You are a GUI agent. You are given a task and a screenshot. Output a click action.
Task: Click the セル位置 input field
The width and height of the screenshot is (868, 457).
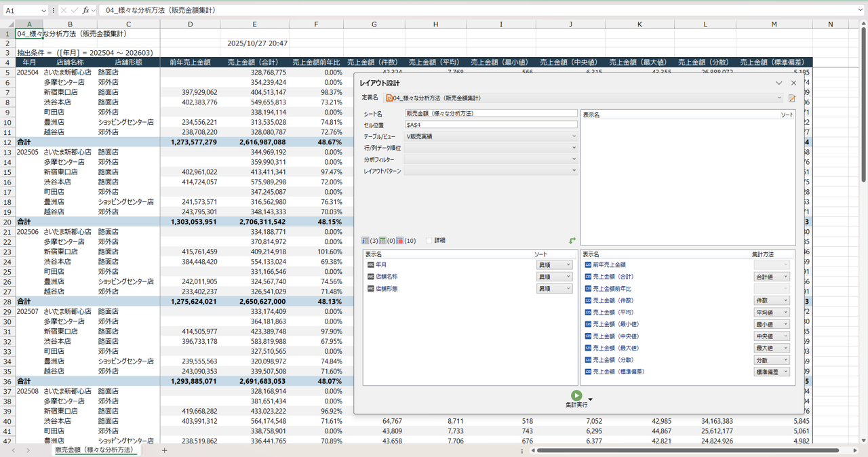point(490,125)
